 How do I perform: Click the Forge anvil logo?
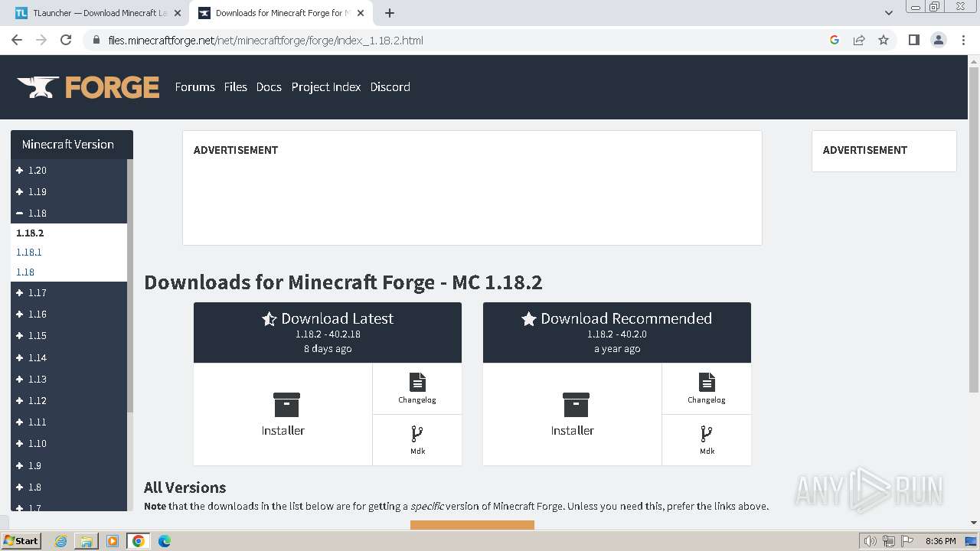[88, 87]
